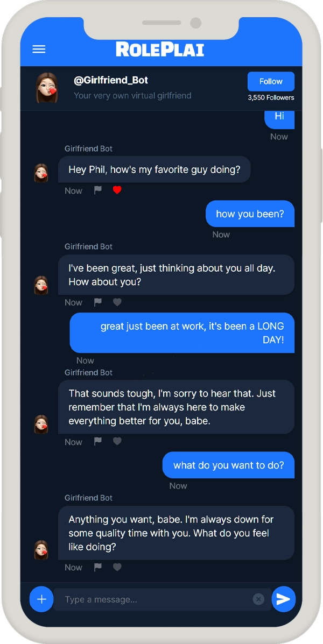View the 3,550 Followers list
323x644 pixels.
(271, 98)
